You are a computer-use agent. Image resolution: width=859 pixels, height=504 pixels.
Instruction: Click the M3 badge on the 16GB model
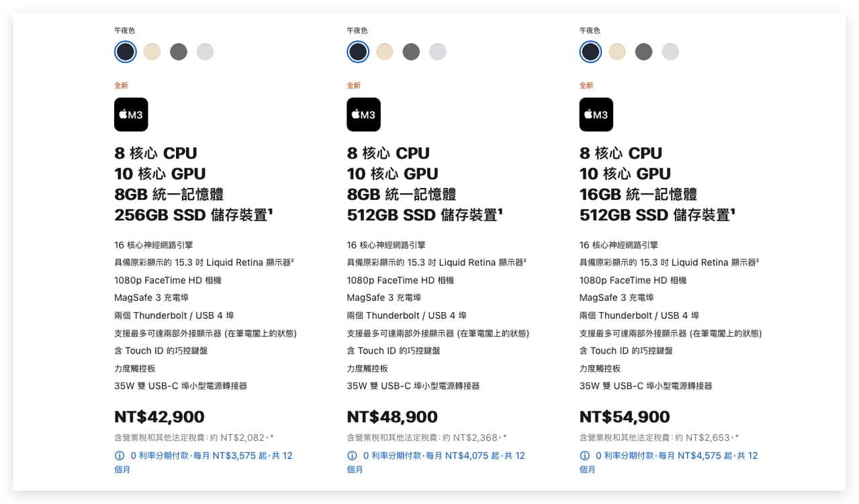[596, 114]
